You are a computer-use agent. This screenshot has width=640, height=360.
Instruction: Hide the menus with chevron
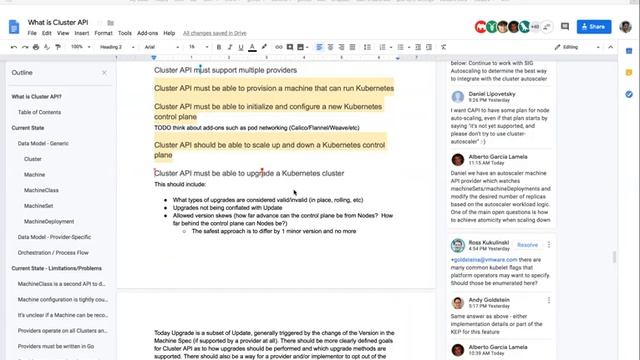611,47
